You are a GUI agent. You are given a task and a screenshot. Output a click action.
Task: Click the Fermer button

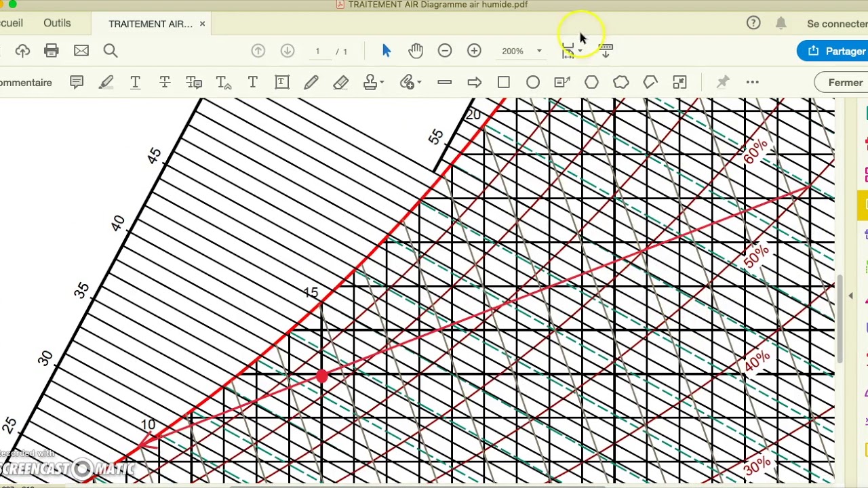pos(842,83)
